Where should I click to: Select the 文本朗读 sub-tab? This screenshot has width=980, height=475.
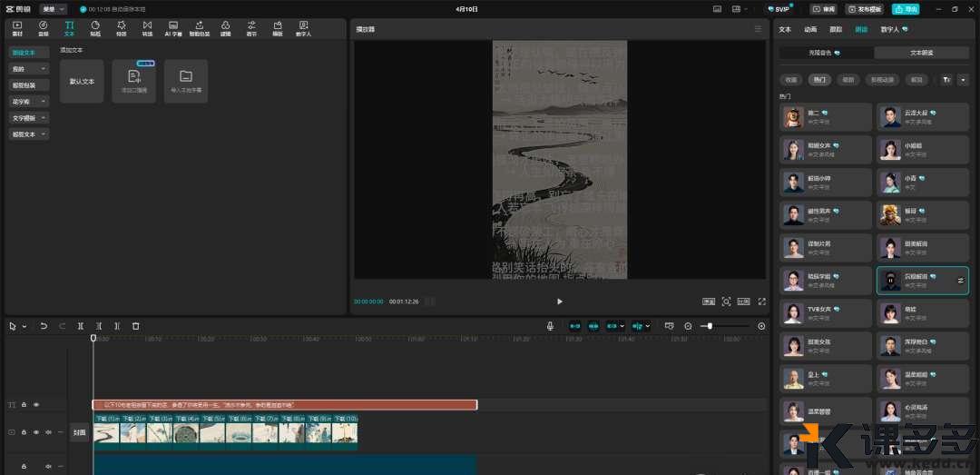click(921, 54)
